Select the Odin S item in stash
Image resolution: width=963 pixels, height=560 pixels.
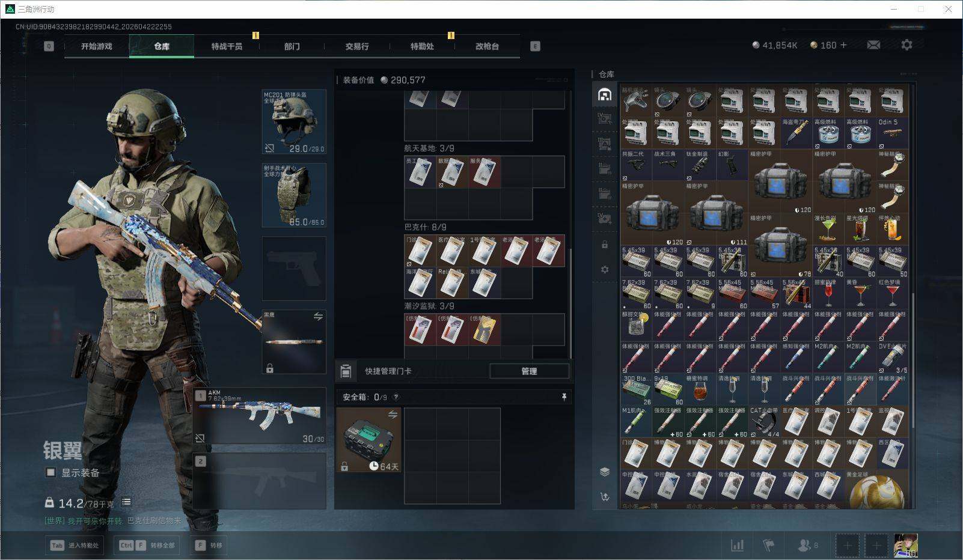click(893, 133)
